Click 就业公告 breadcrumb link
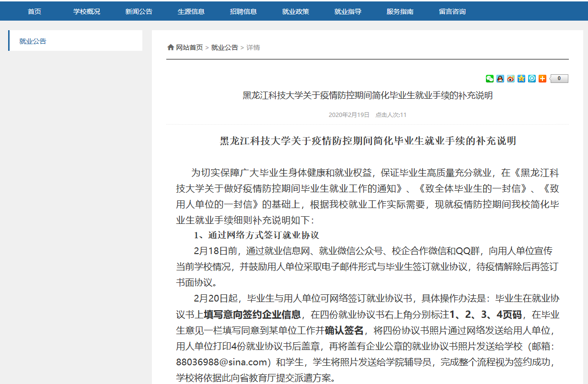The height and width of the screenshot is (384, 588). tap(224, 47)
